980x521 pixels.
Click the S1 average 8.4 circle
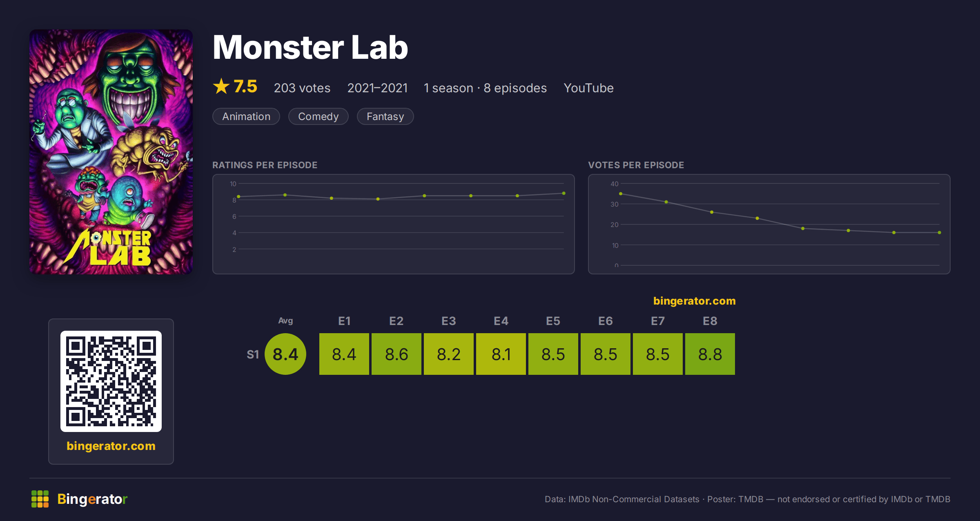tap(285, 354)
